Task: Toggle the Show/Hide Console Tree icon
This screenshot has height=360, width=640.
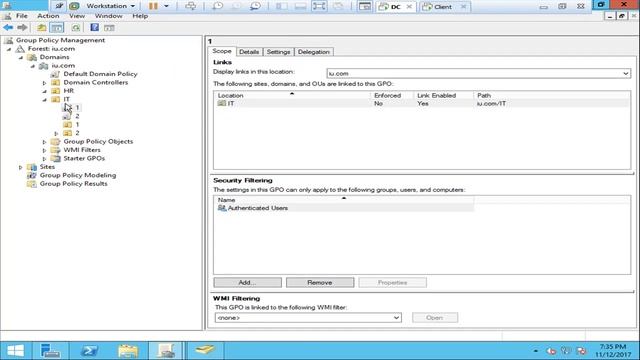Action: click(57, 27)
